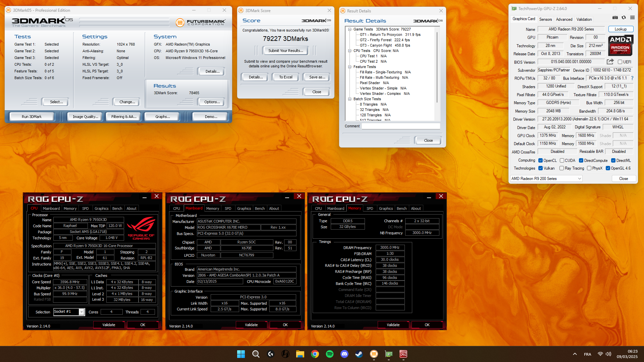Viewport: 644px width, 362px height.
Task: Open Discord from the taskbar
Action: coord(344,354)
